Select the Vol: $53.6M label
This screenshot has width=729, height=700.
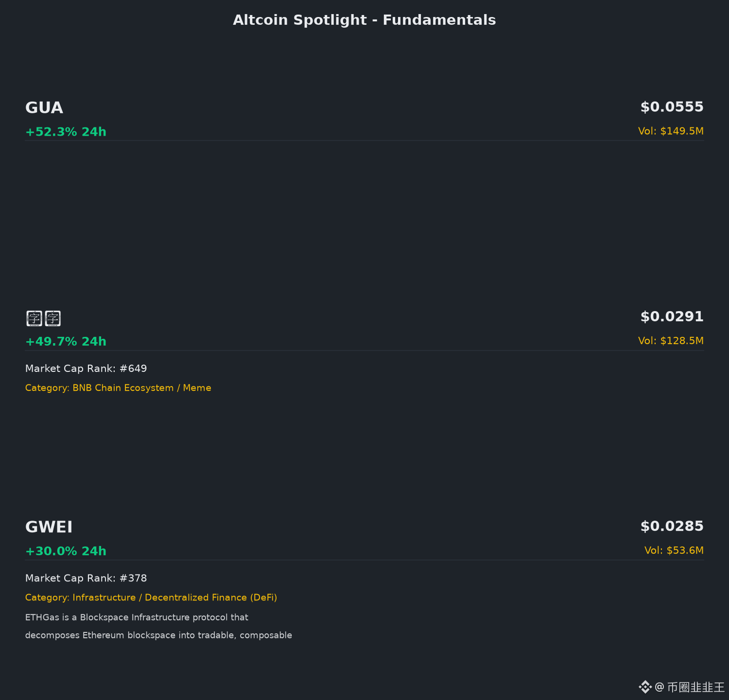point(674,550)
